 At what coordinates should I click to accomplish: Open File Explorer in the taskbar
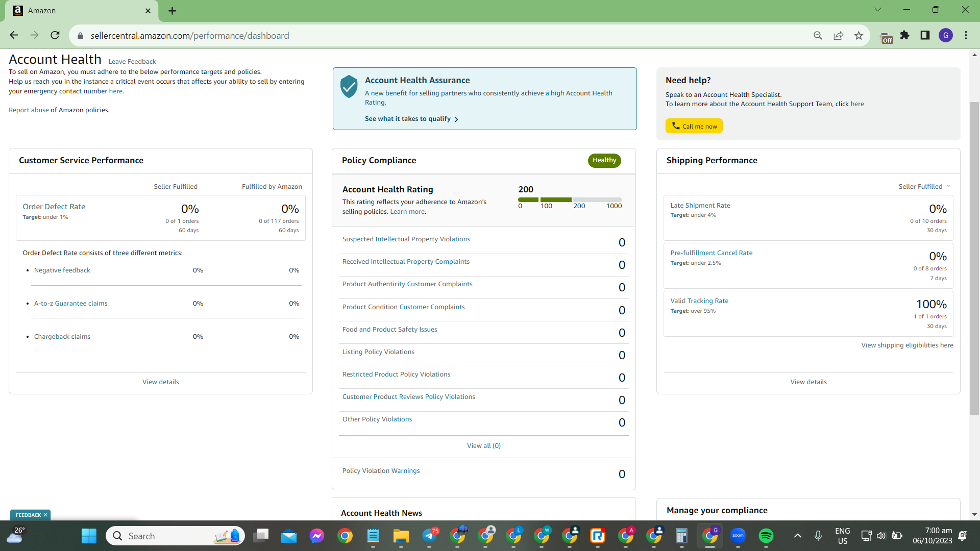401,536
